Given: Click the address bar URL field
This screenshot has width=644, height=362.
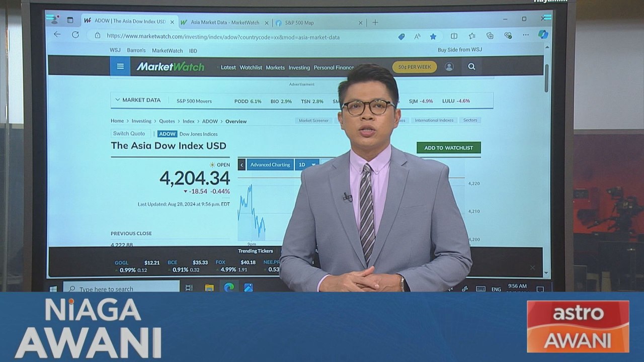Looking at the screenshot, I should 223,37.
